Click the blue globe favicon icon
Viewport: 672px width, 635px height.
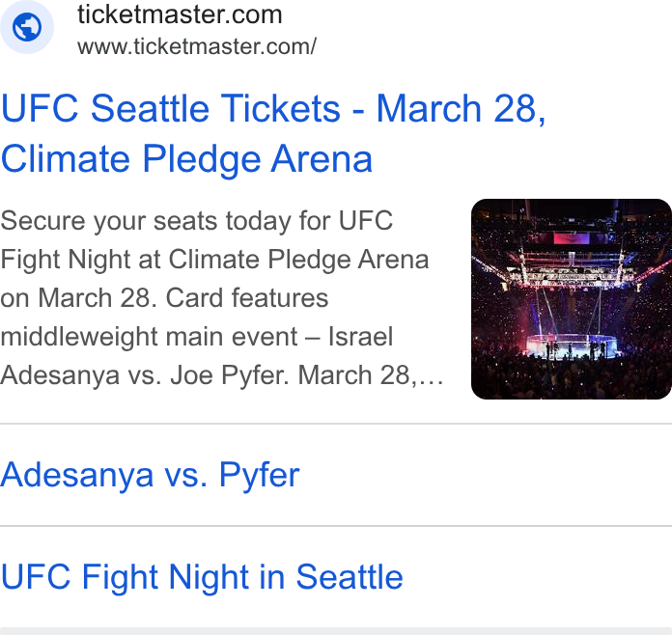(27, 27)
